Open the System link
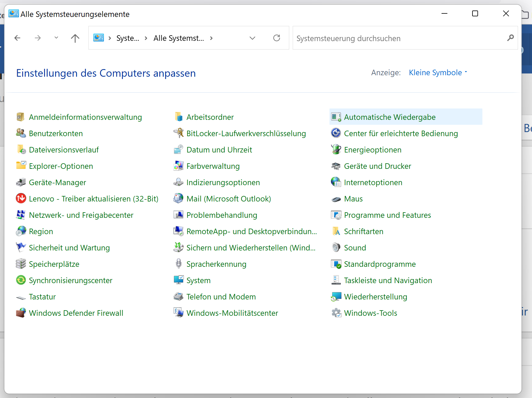532x398 pixels. pos(198,280)
